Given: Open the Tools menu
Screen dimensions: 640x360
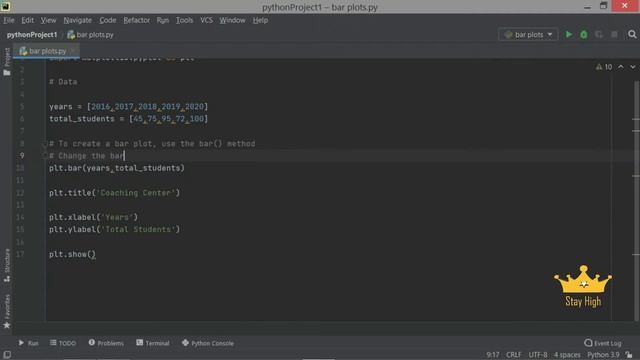Looking at the screenshot, I should click(184, 20).
